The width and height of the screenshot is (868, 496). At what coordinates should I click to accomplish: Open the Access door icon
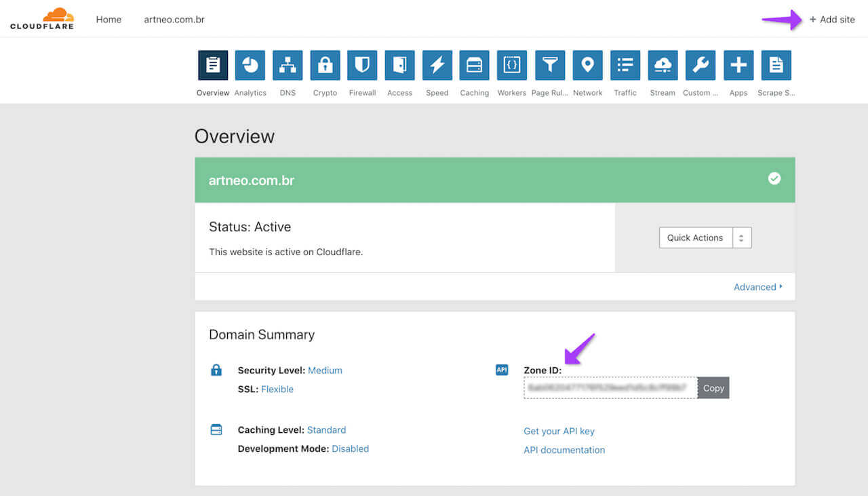point(399,65)
